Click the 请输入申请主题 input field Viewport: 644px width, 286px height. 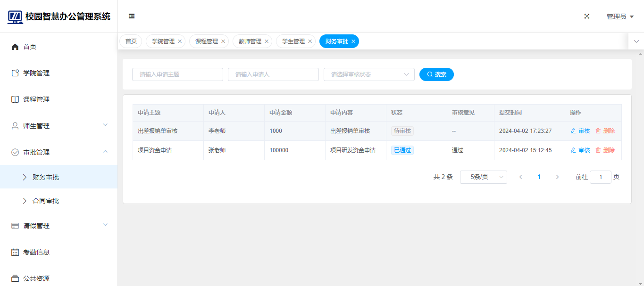pyautogui.click(x=177, y=74)
